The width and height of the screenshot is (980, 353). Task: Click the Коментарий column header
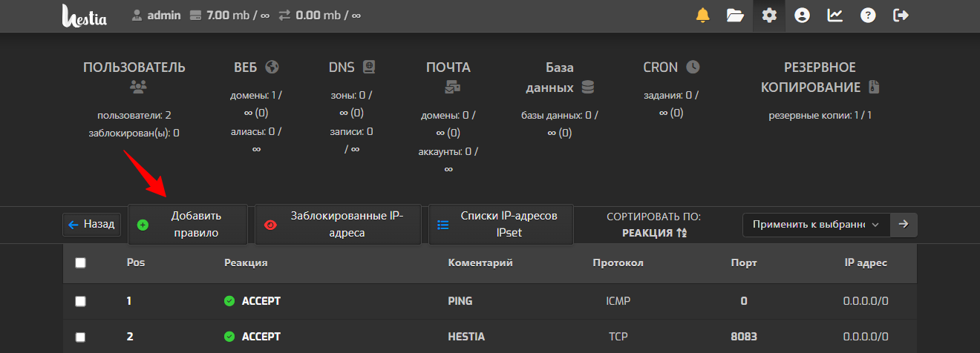[480, 263]
